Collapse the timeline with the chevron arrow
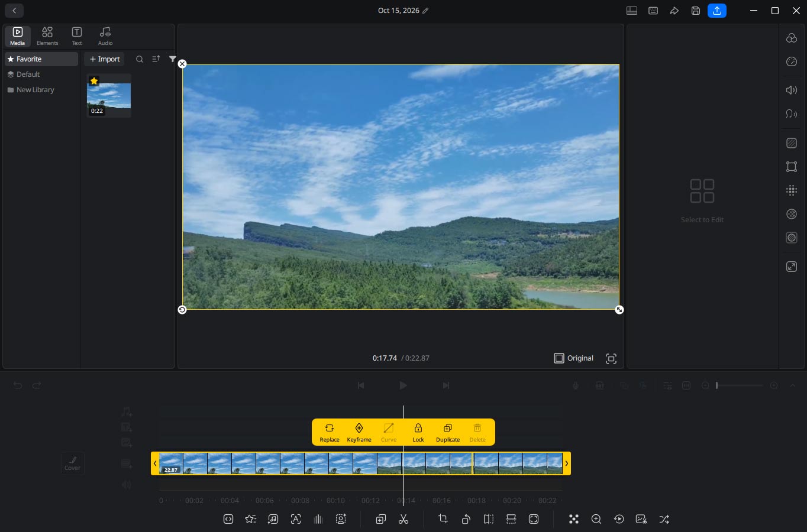The width and height of the screenshot is (807, 532). click(793, 385)
